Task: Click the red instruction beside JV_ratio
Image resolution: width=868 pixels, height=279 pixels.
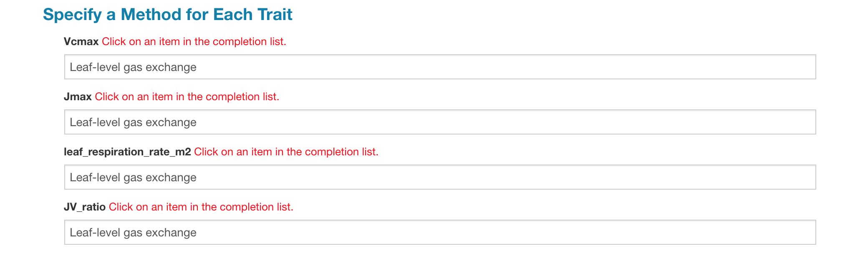Action: click(201, 207)
